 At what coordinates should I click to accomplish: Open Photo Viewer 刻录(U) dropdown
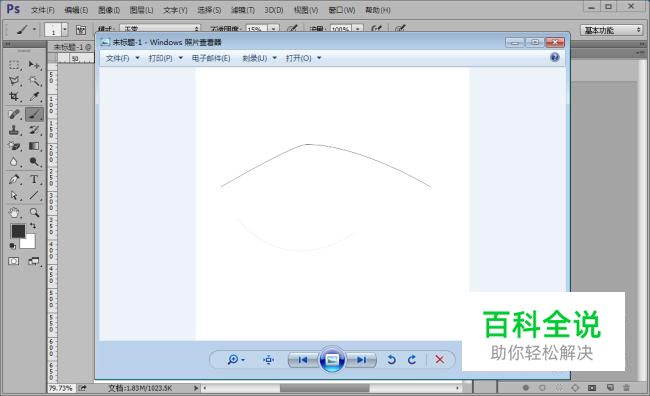click(259, 58)
